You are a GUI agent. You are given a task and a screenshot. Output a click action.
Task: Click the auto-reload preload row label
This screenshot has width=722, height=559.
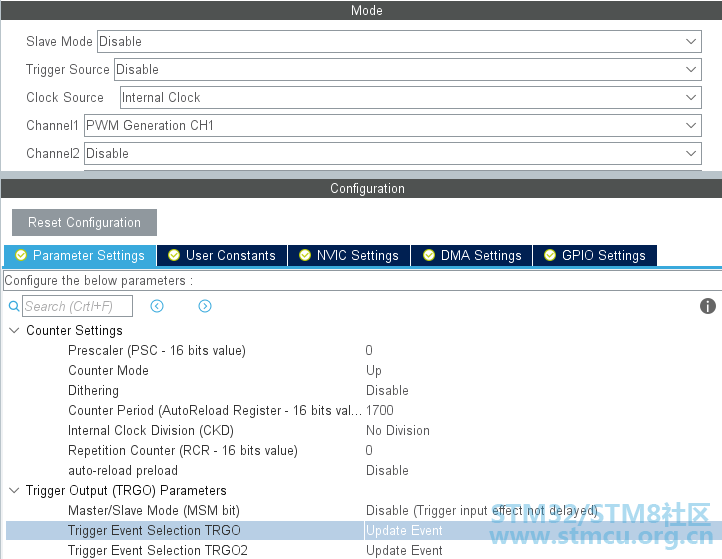123,471
